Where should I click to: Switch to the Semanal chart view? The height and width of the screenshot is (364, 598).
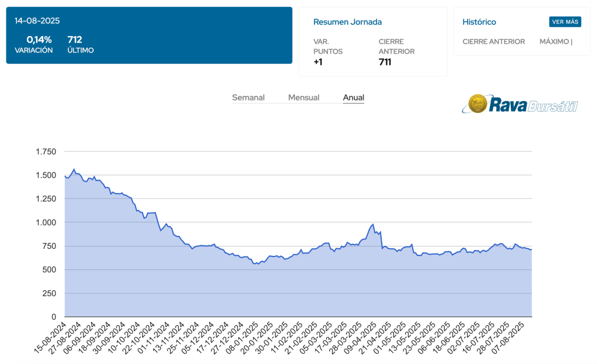point(248,98)
